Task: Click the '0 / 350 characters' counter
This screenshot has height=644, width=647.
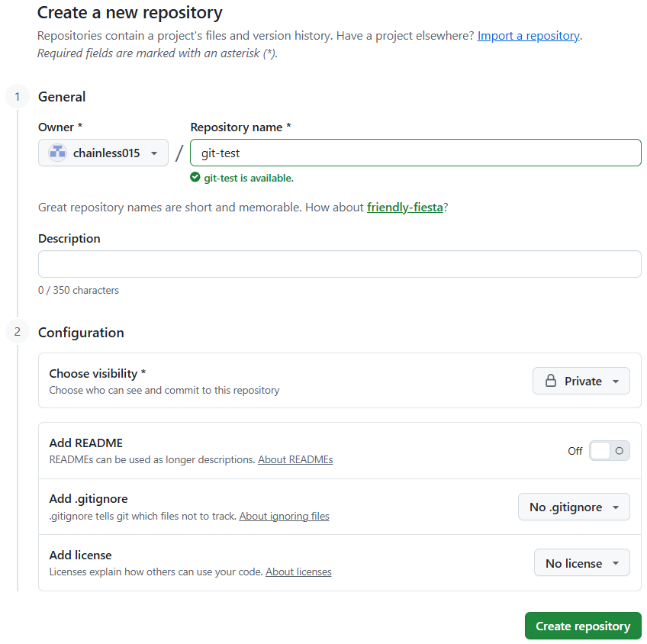Action: pos(79,291)
